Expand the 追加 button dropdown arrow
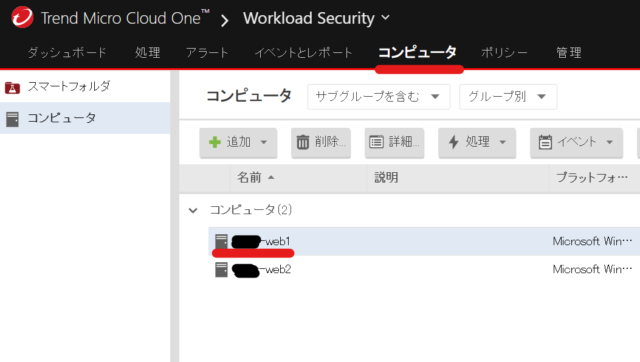The width and height of the screenshot is (640, 362). [264, 142]
